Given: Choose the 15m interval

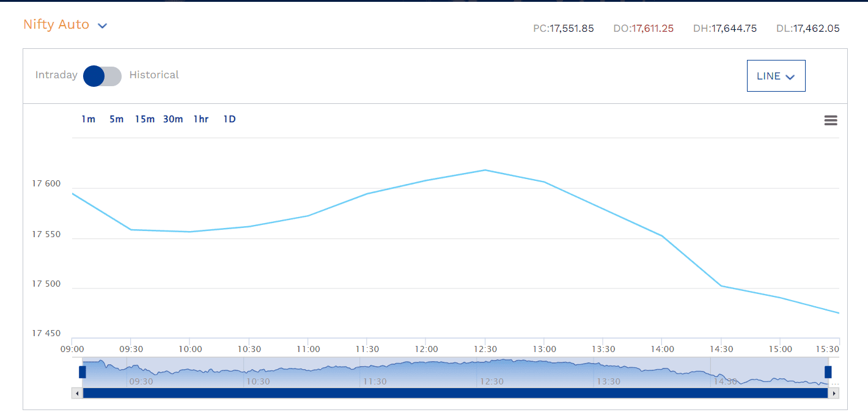Looking at the screenshot, I should coord(145,119).
